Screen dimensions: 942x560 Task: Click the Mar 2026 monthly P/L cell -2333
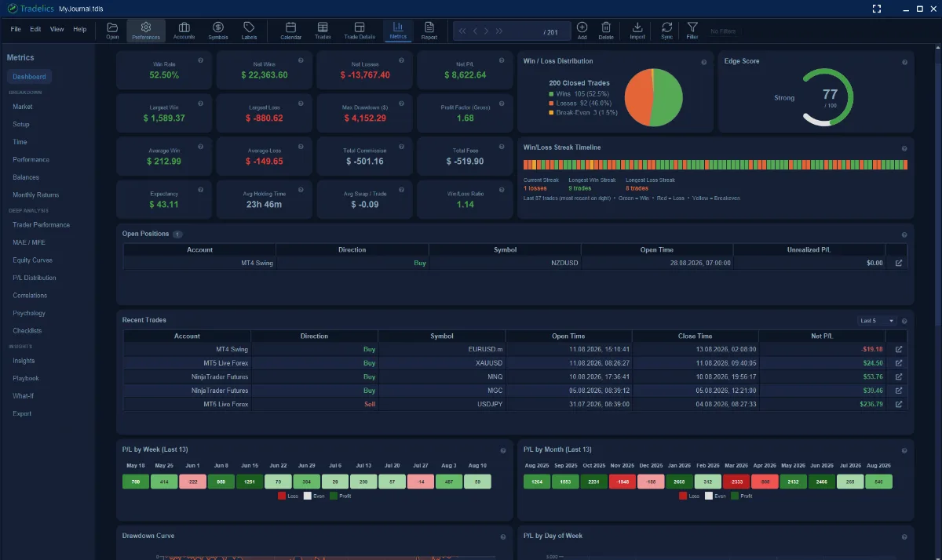pos(736,482)
